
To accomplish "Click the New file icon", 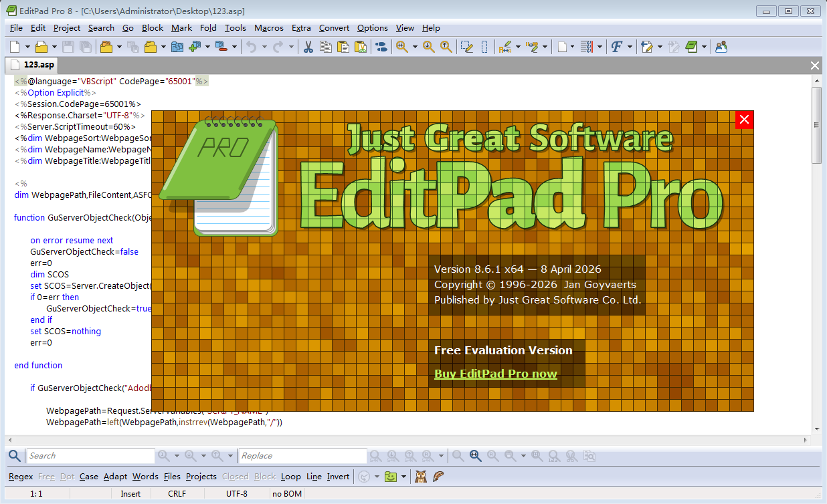I will click(15, 47).
